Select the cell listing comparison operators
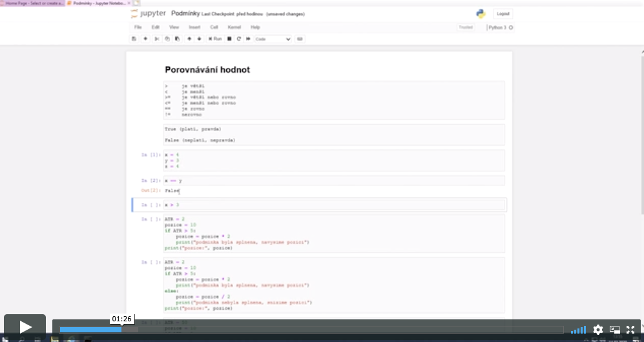 [334, 100]
